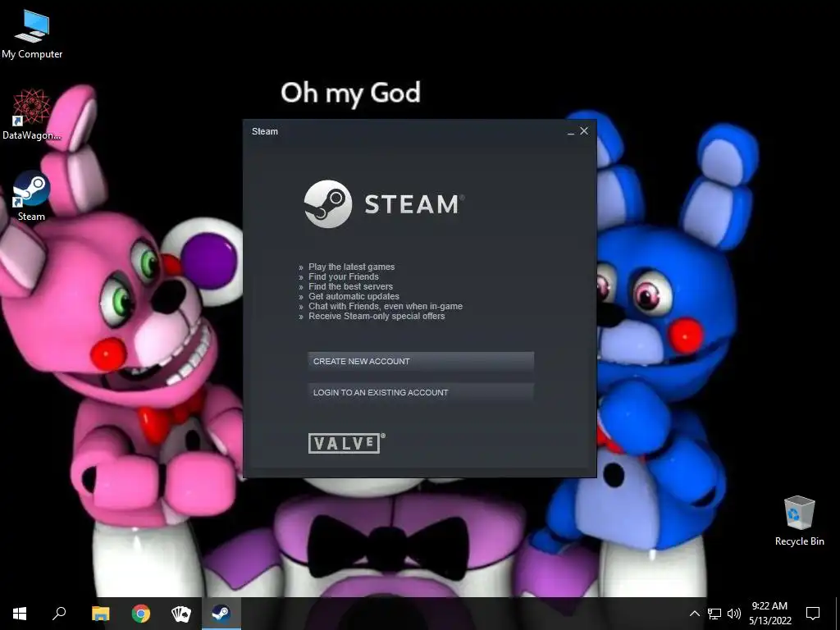
Task: Click the 'Find your Friends' text
Action: click(x=344, y=276)
